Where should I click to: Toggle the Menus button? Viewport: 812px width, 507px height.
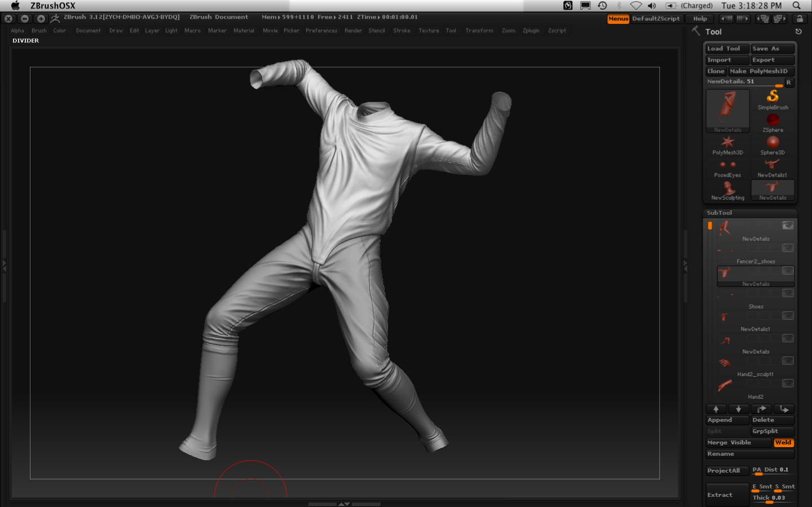click(618, 19)
